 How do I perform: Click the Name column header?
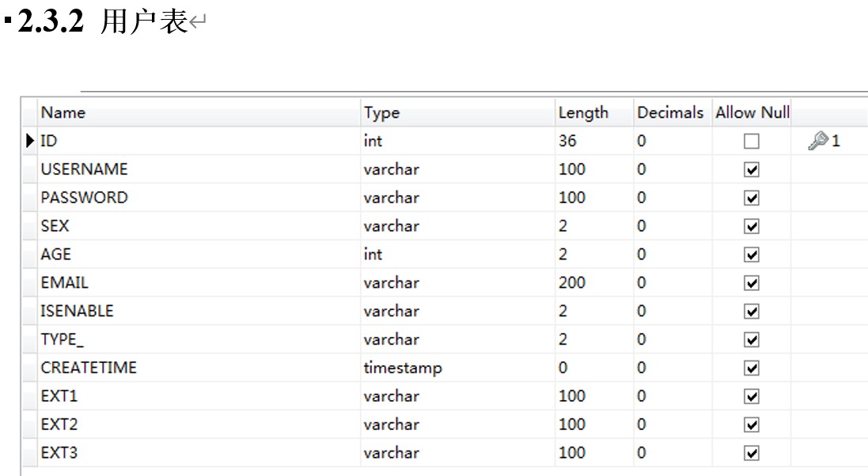point(199,112)
